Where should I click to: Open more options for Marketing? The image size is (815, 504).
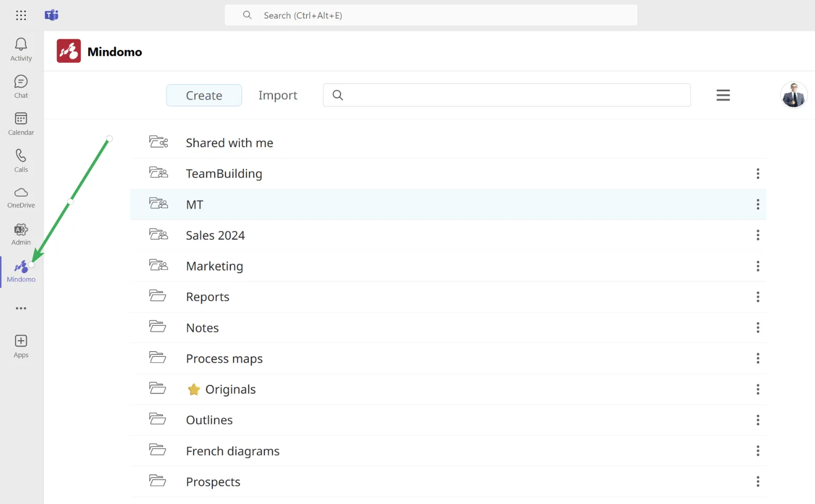(x=758, y=266)
